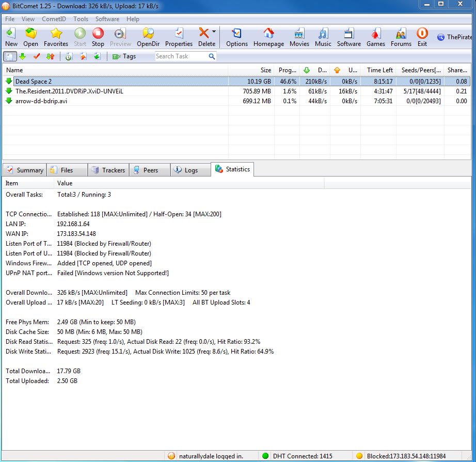Open the CometID menu
476x462 pixels.
(x=54, y=19)
